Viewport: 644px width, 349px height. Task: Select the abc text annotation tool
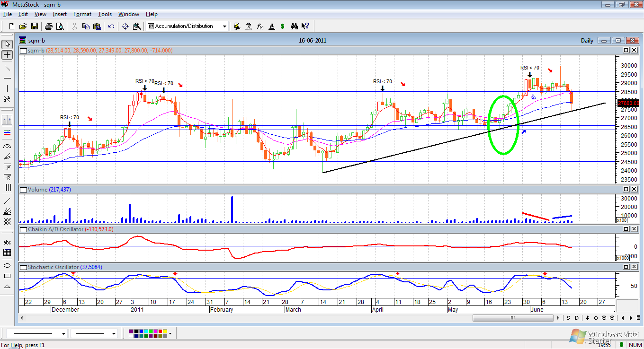(7, 243)
